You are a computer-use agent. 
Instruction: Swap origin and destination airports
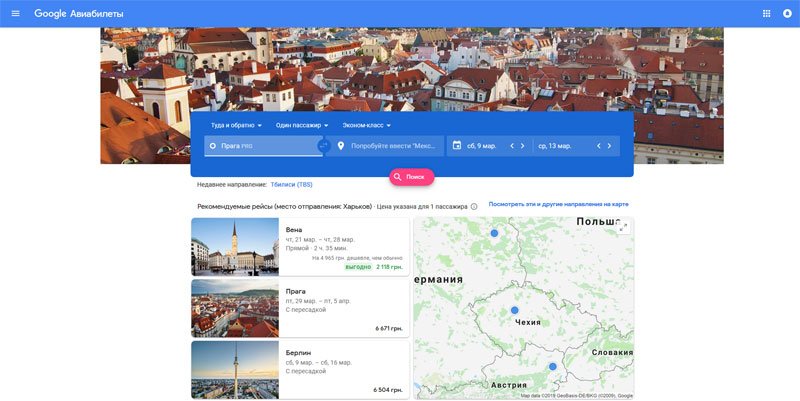[323, 146]
